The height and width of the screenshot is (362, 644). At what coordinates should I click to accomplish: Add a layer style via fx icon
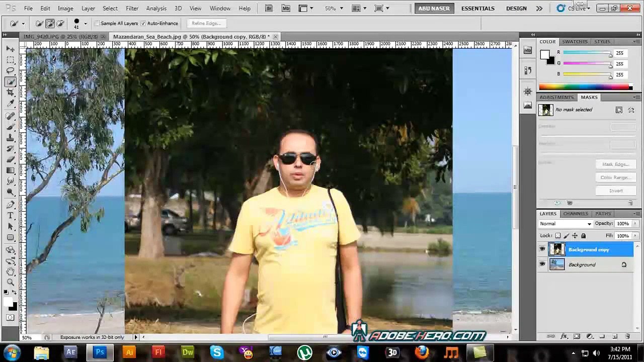coord(564,336)
